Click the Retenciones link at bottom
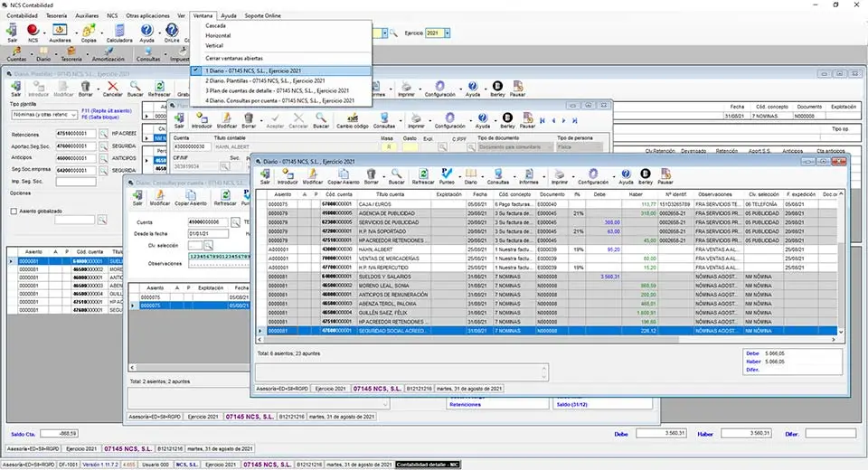The width and height of the screenshot is (868, 470). pyautogui.click(x=465, y=405)
